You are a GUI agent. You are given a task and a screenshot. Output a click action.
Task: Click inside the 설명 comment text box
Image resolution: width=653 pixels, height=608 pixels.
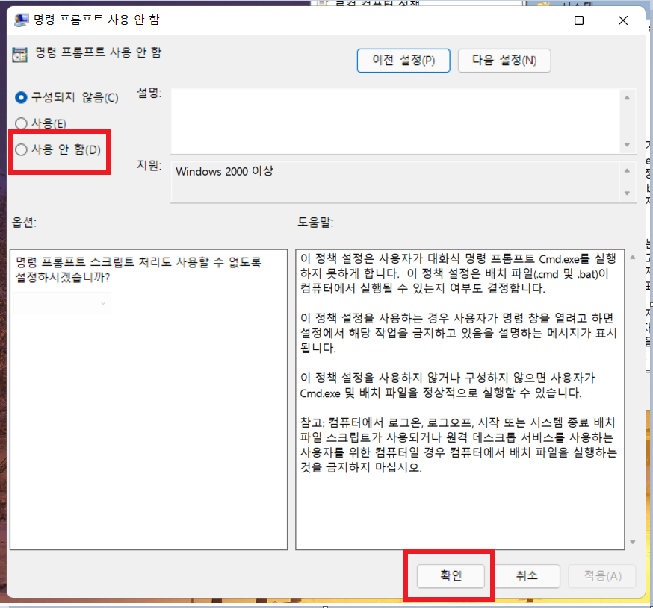pyautogui.click(x=396, y=121)
